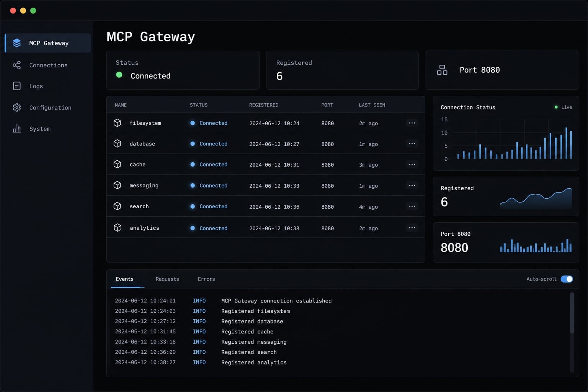Click the cube icon for the search row

[x=118, y=206]
